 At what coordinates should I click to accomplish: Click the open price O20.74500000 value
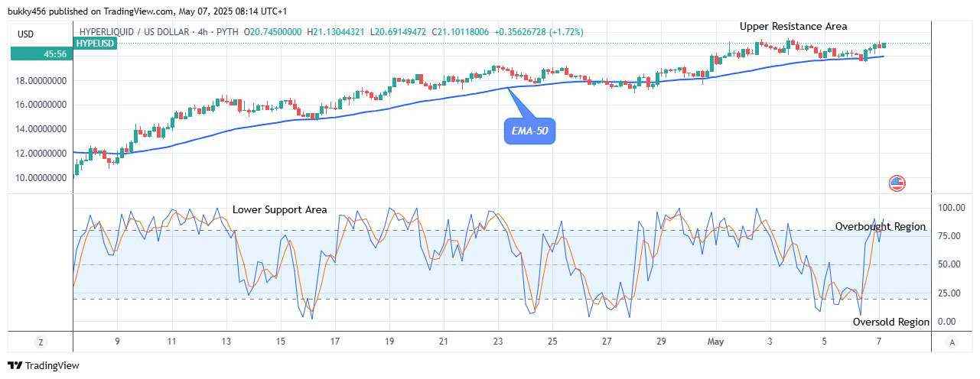(x=273, y=31)
